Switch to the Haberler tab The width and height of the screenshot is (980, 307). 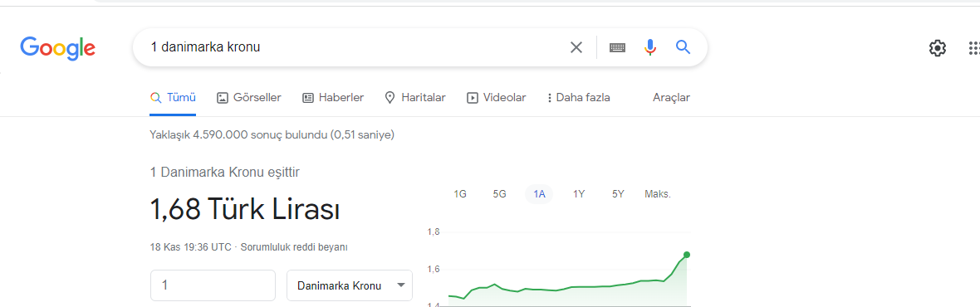click(333, 97)
